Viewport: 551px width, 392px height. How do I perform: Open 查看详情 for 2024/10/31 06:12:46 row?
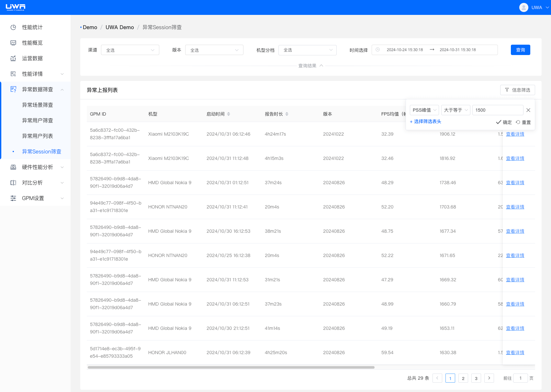515,134
